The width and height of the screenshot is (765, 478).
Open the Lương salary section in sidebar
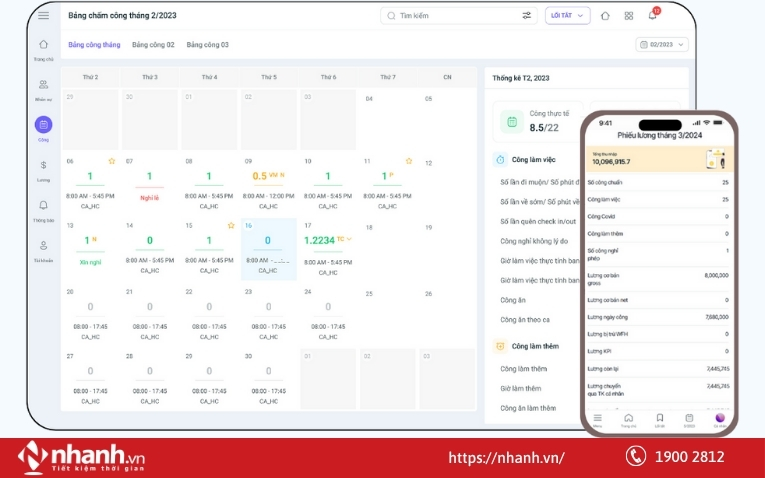click(43, 167)
